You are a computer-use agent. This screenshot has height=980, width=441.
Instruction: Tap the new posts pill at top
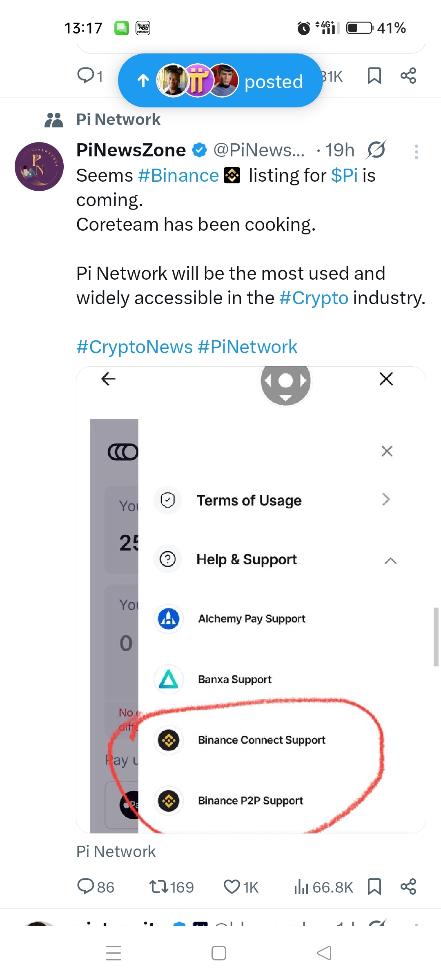220,80
